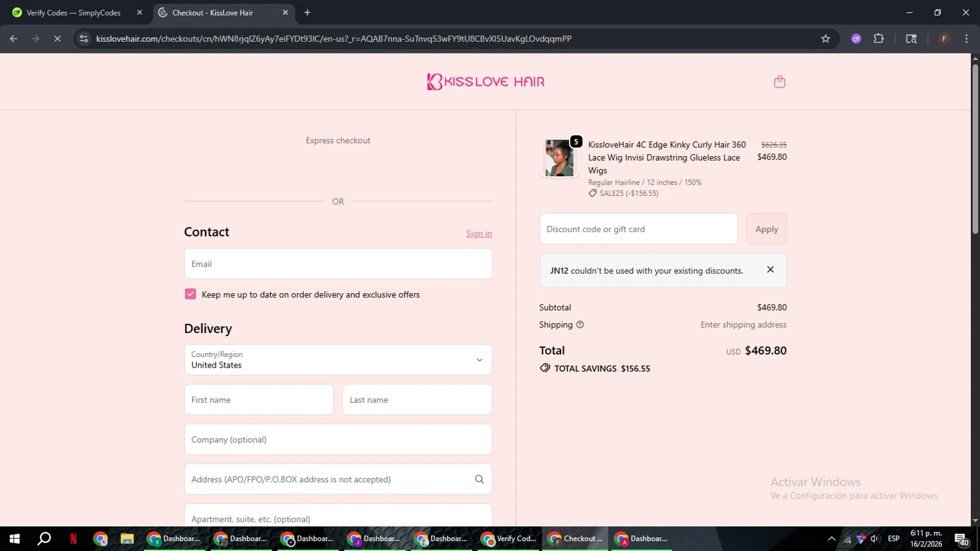The width and height of the screenshot is (980, 551).
Task: Click the First name field
Action: pyautogui.click(x=259, y=400)
